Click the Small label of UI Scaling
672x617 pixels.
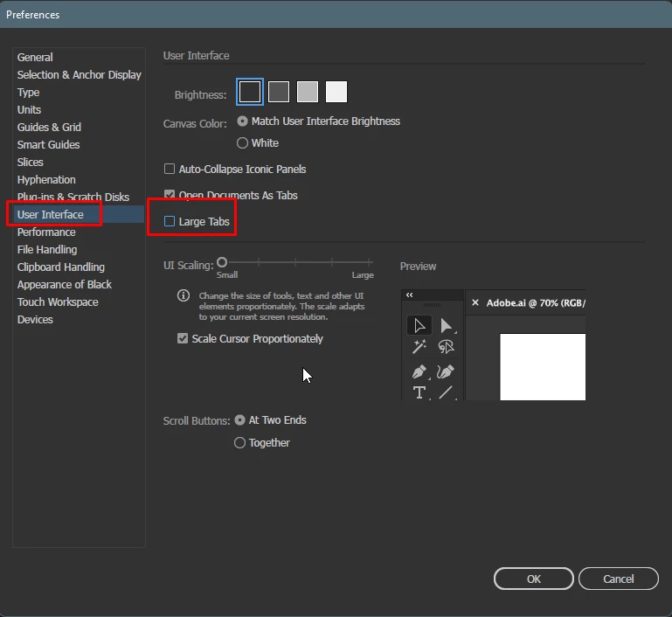pyautogui.click(x=227, y=275)
